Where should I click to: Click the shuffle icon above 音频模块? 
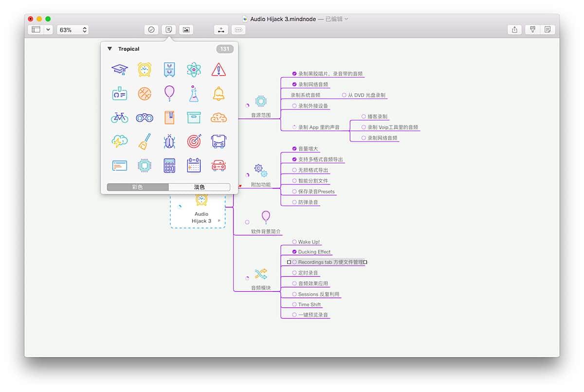point(261,274)
